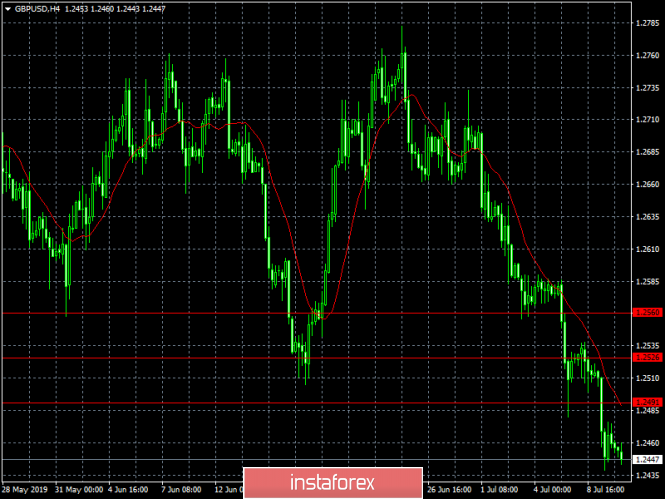Click the 28 May 2019 date label

(25, 490)
